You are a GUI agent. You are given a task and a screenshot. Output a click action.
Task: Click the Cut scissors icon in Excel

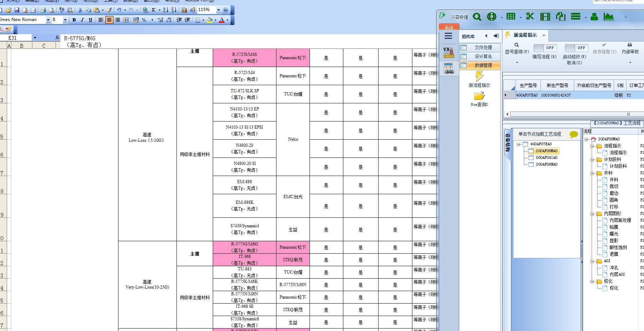point(80,10)
